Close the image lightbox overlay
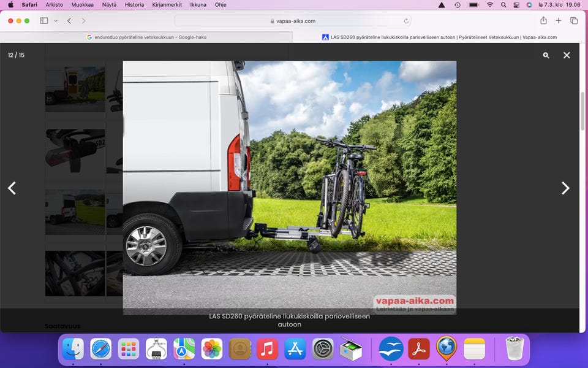This screenshot has width=588, height=368. (567, 55)
